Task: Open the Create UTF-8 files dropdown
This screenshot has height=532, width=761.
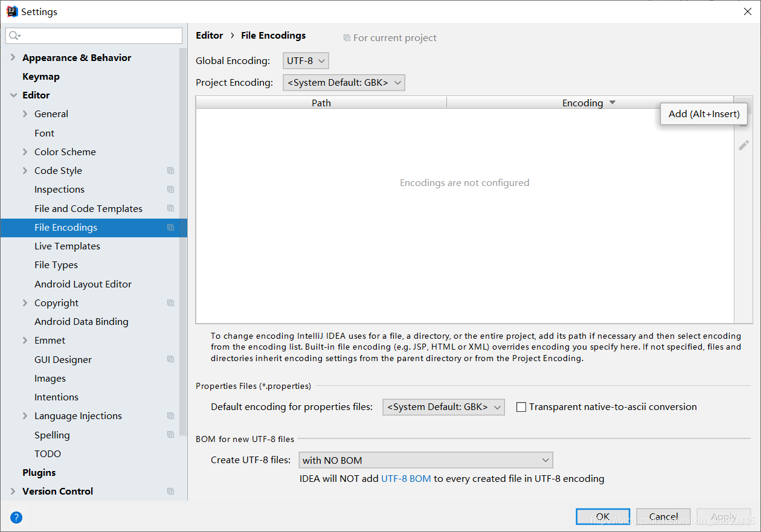Action: tap(426, 460)
